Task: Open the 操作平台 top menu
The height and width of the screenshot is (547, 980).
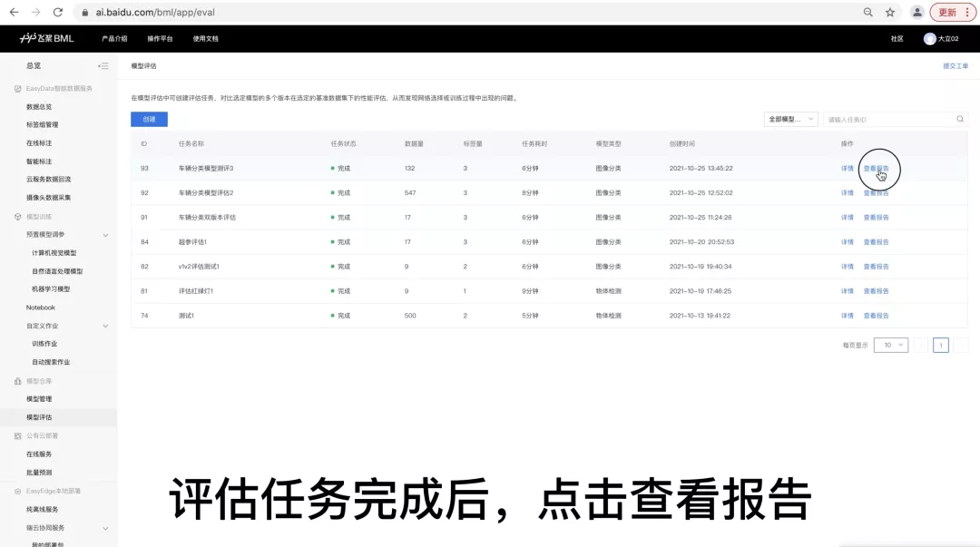Action: pyautogui.click(x=160, y=39)
